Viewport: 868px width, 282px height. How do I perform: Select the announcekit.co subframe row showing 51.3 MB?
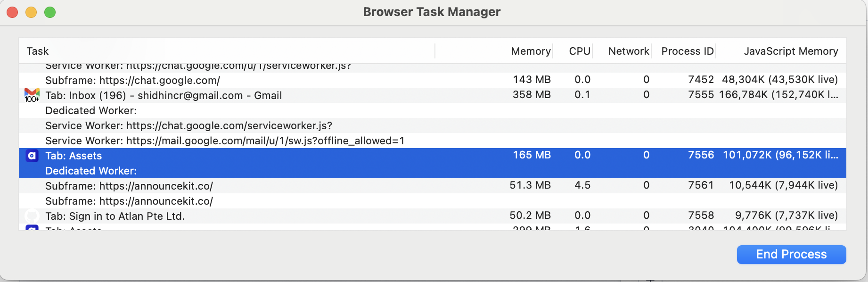pyautogui.click(x=433, y=186)
